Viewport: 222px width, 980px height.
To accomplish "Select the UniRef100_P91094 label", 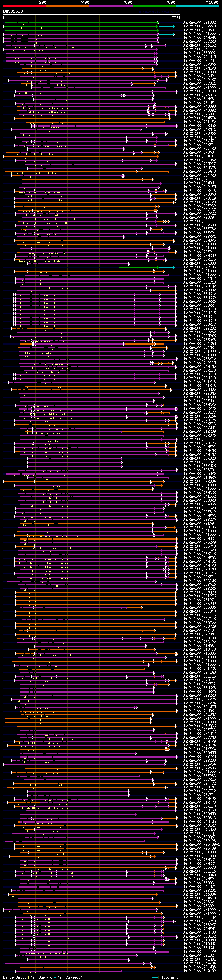I will [199, 524].
